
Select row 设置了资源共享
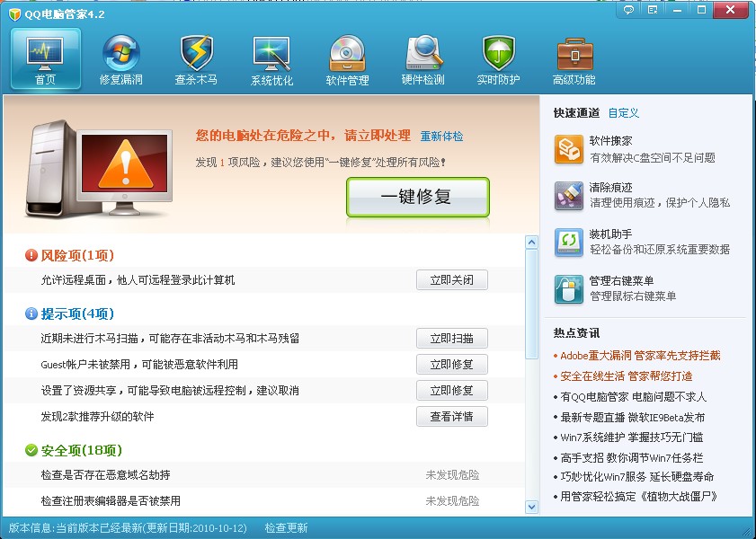[264, 390]
